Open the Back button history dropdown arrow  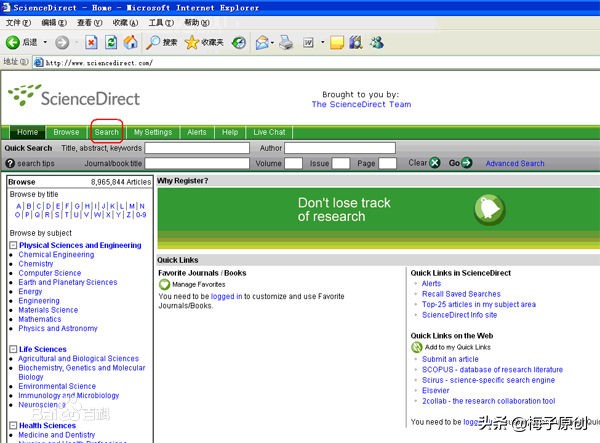point(45,42)
